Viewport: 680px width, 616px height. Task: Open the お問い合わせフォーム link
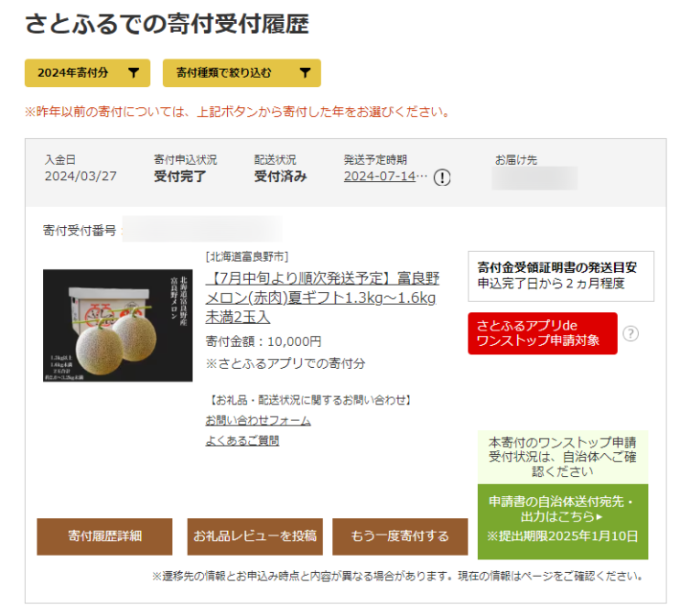(258, 420)
